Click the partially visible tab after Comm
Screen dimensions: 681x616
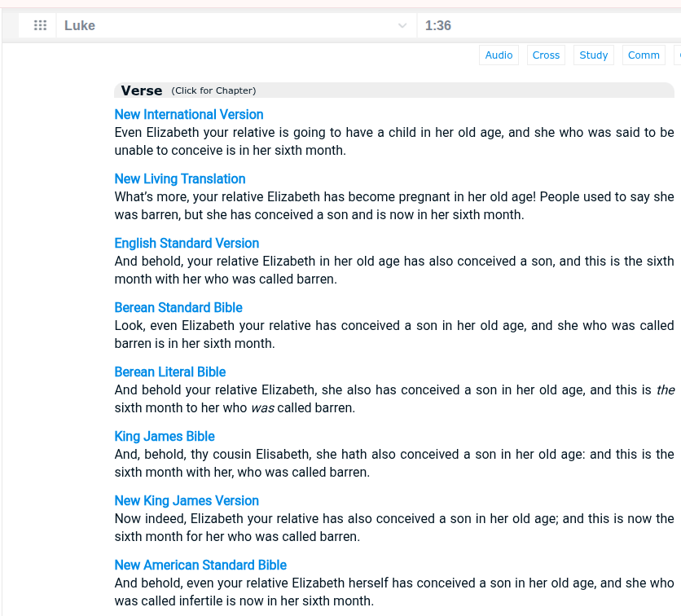click(677, 55)
